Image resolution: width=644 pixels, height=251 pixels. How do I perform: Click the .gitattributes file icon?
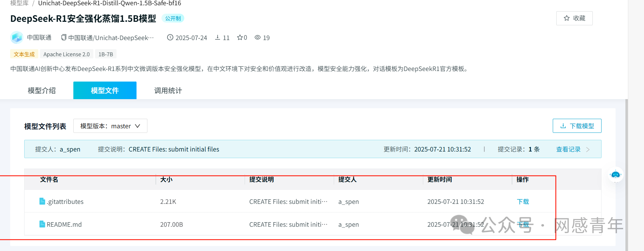pyautogui.click(x=42, y=201)
